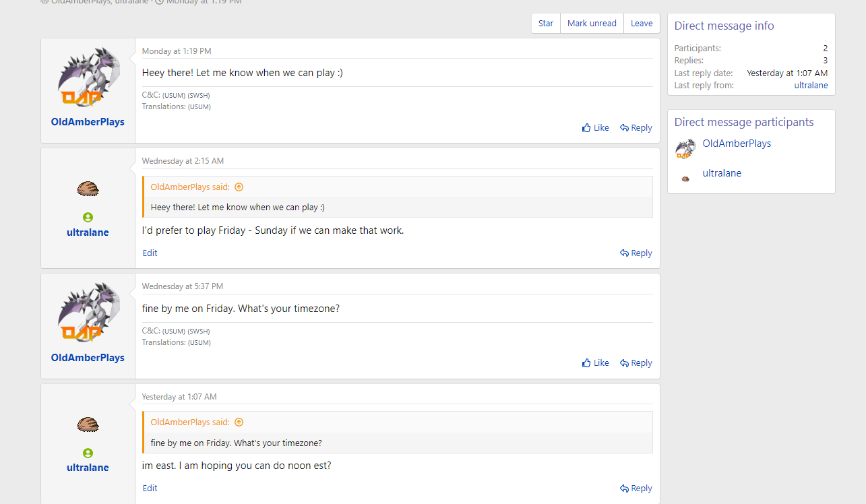The width and height of the screenshot is (866, 504).
Task: Reply to the Monday 1:19 PM message
Action: click(636, 128)
